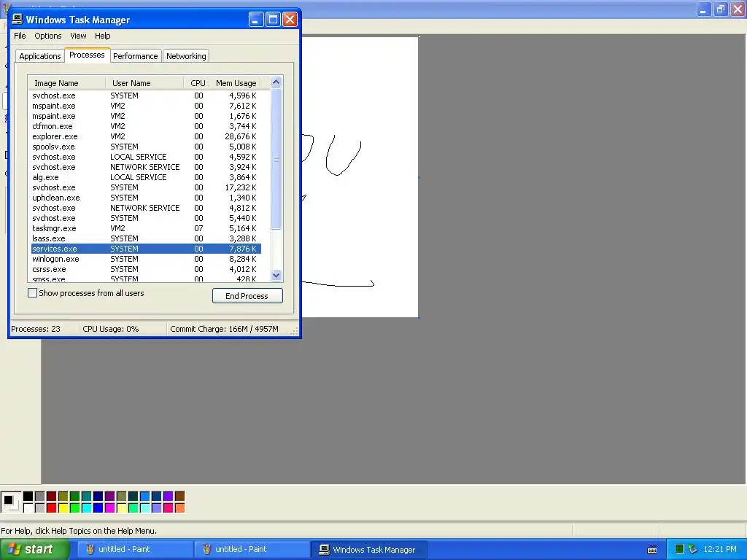
Task: Select the alg.exe process
Action: tap(146, 177)
